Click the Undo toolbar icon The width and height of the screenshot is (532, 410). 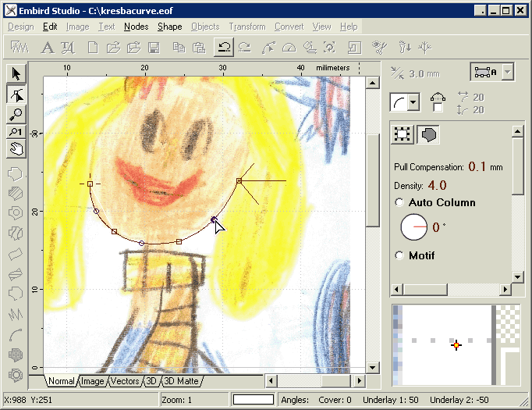(224, 48)
